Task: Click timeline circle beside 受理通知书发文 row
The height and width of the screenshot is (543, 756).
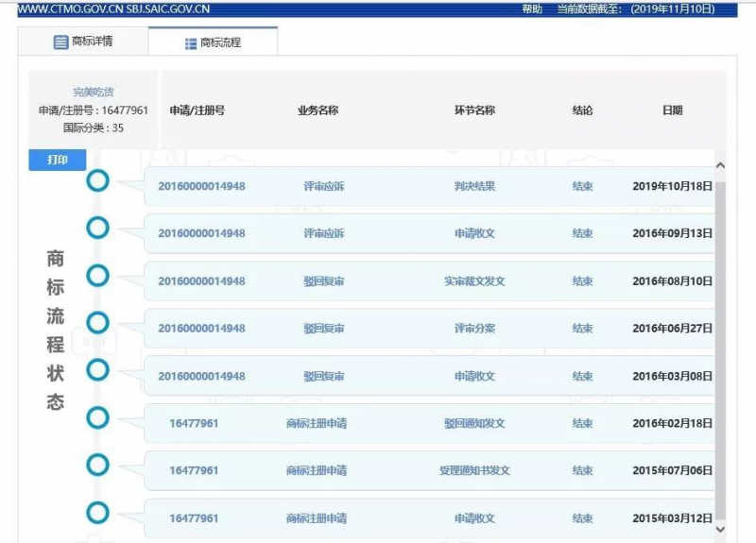Action: pos(97,465)
